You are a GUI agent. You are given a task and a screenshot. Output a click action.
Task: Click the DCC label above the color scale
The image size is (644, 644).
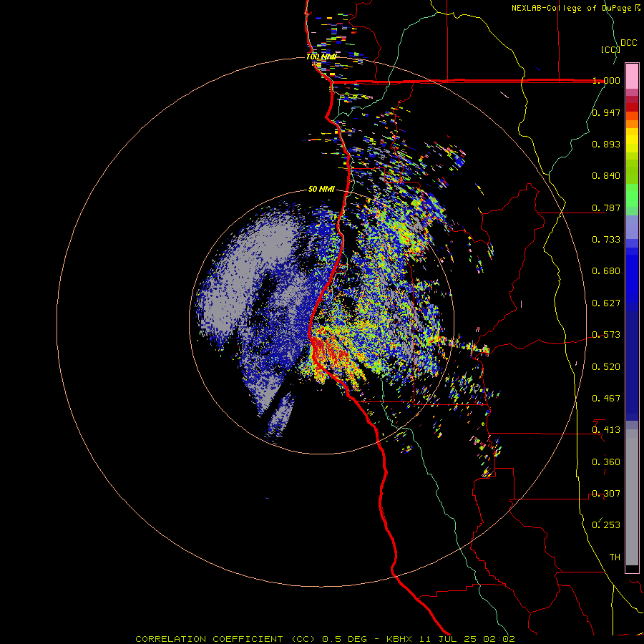[x=629, y=43]
